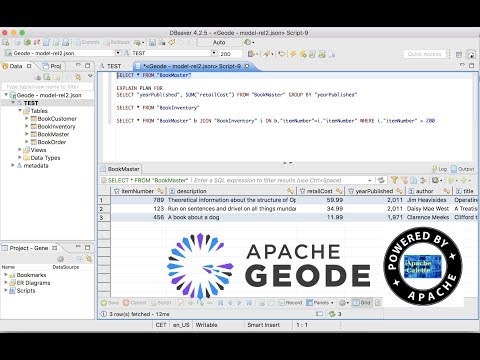Open the active connection combo Geode - model-rel2.json
The image size is (480, 360).
click(63, 53)
